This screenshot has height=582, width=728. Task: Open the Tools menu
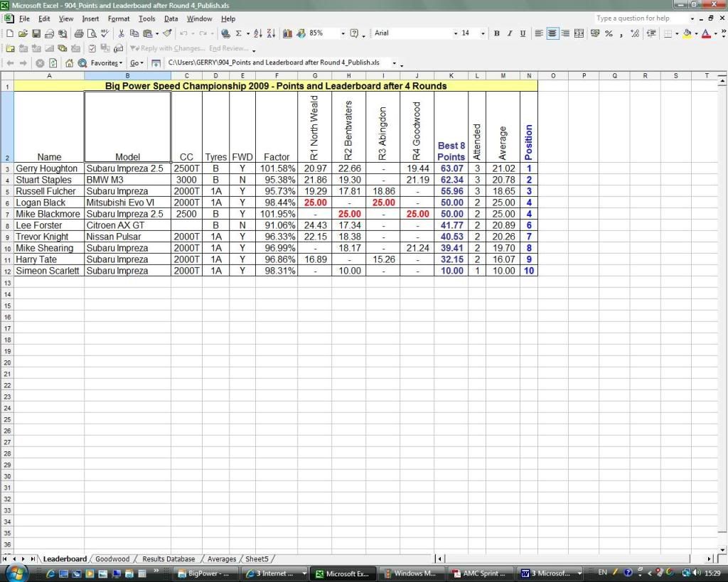146,18
